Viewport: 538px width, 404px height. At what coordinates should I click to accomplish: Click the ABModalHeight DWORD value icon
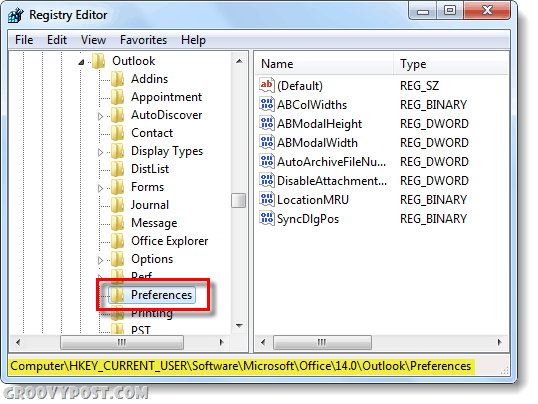pyautogui.click(x=267, y=123)
